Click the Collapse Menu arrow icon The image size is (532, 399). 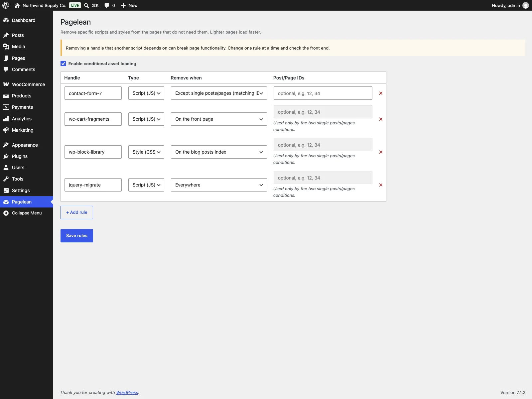pyautogui.click(x=6, y=213)
